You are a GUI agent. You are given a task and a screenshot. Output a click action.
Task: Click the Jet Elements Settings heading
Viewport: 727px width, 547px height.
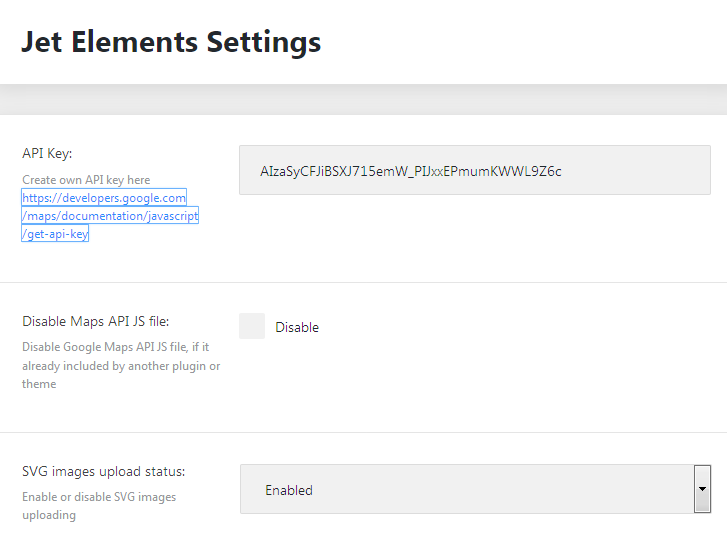(171, 42)
